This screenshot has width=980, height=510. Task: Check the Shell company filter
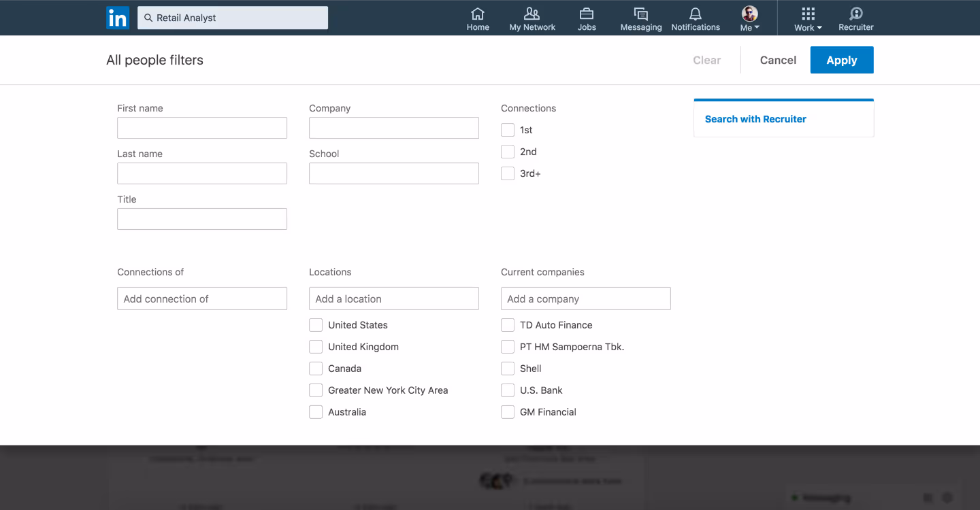pyautogui.click(x=507, y=368)
